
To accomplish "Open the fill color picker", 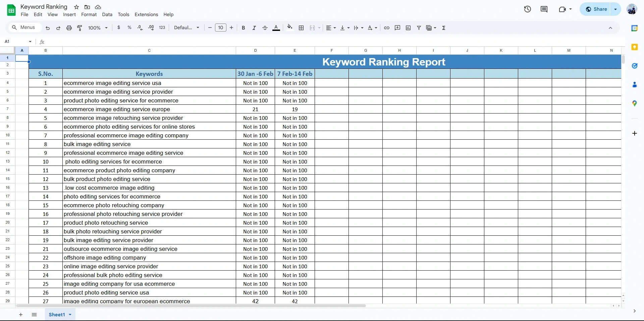I will tap(290, 28).
